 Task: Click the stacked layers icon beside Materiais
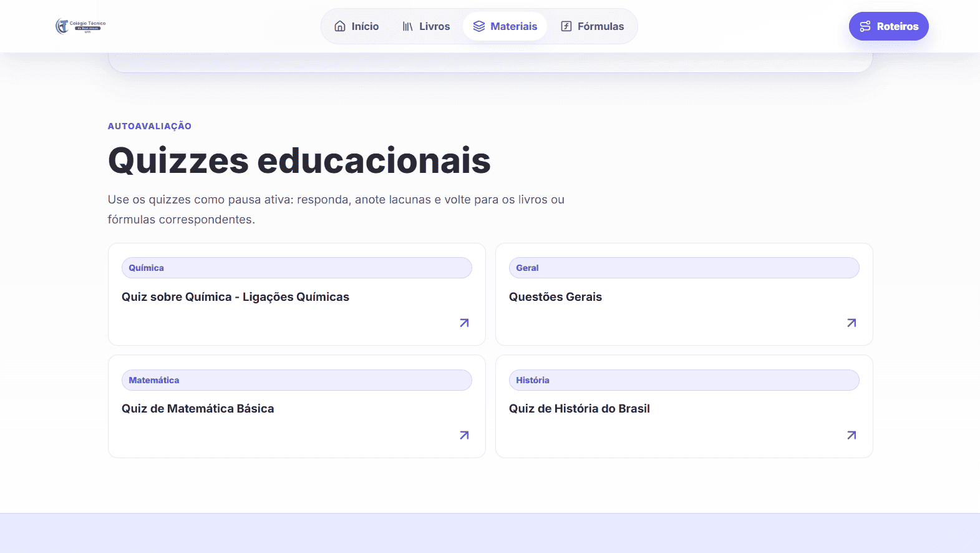[479, 26]
